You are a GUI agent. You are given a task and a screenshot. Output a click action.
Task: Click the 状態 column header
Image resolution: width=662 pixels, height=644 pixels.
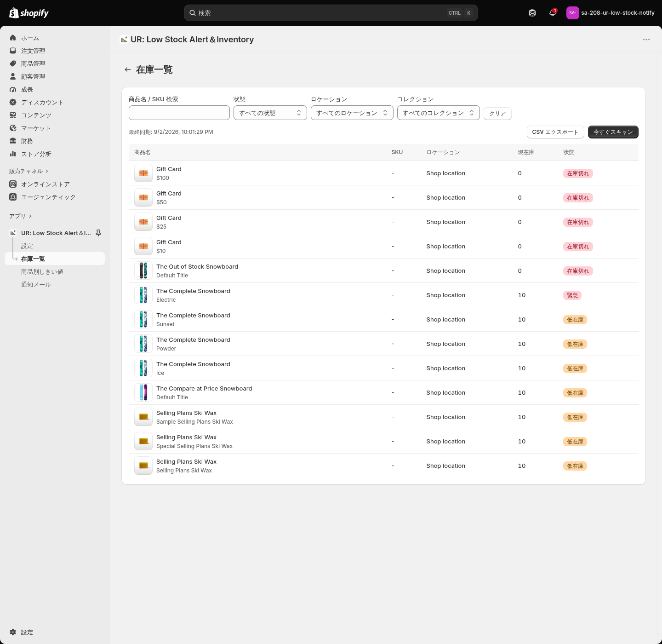click(569, 152)
